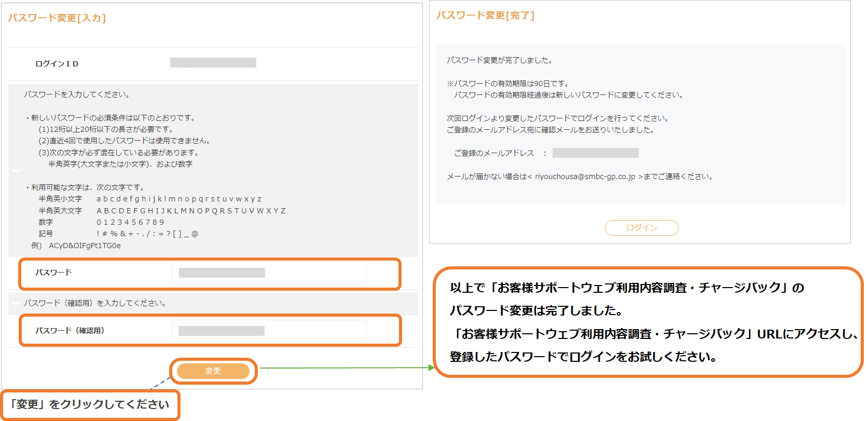The height and width of the screenshot is (421, 868).
Task: Click the text パスワードを入力してください。
Action: [x=77, y=94]
